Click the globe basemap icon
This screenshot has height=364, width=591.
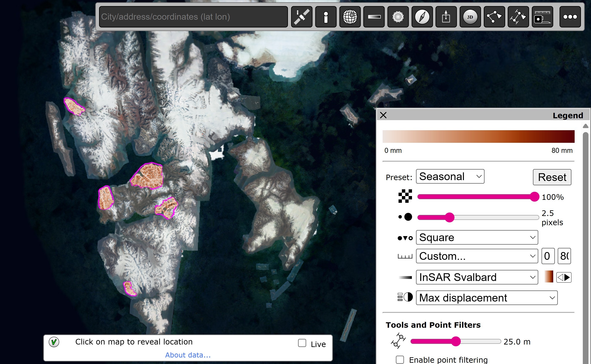[350, 17]
